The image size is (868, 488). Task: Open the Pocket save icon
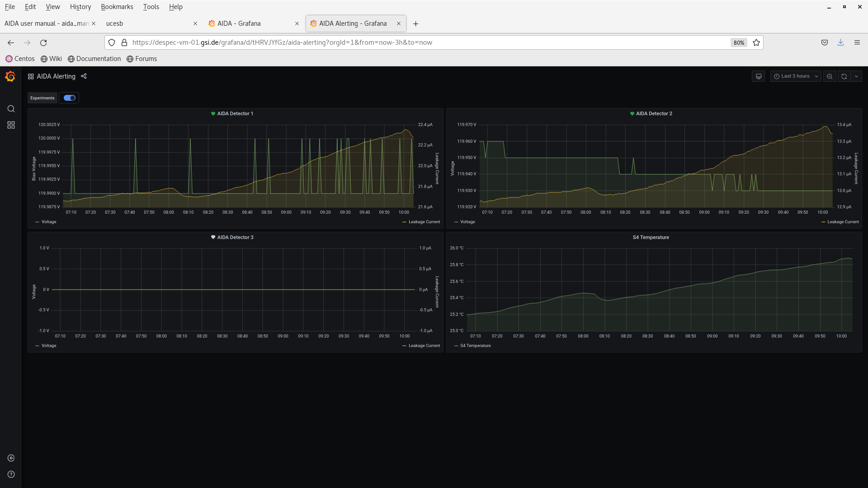click(x=825, y=42)
